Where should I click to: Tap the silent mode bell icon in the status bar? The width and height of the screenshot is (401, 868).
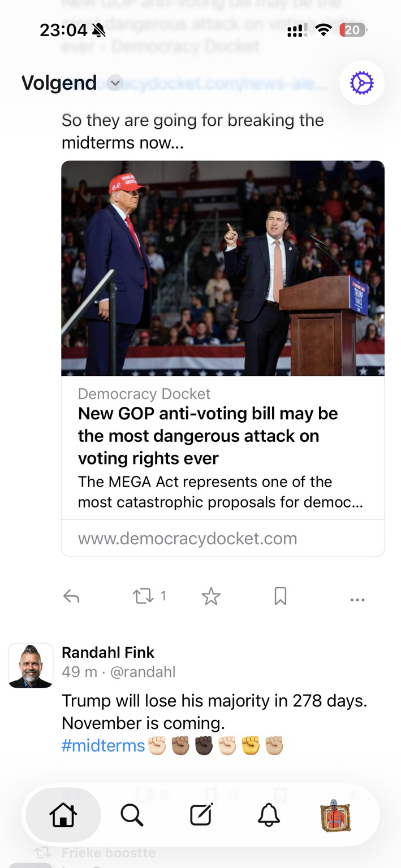point(99,30)
